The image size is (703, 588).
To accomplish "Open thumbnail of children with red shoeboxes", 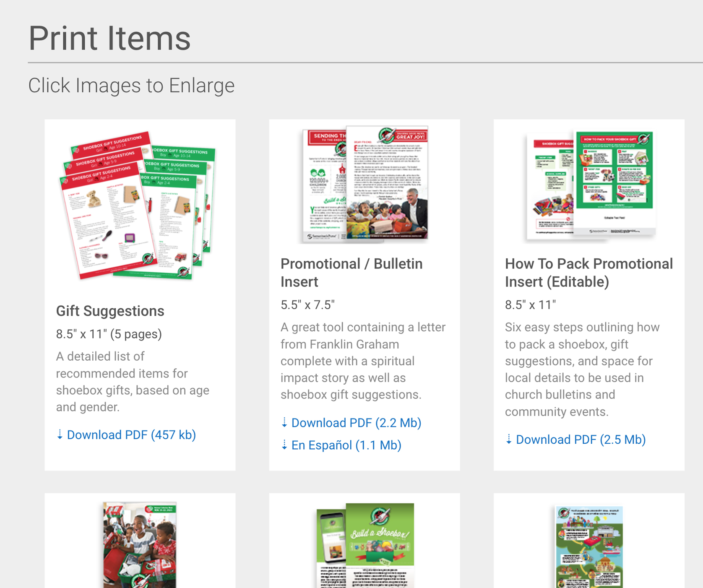I will click(x=140, y=545).
